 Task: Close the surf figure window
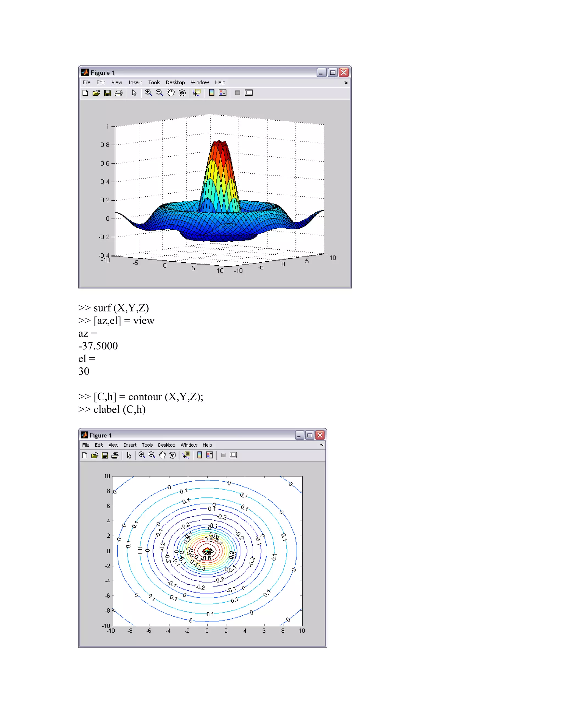(x=344, y=72)
